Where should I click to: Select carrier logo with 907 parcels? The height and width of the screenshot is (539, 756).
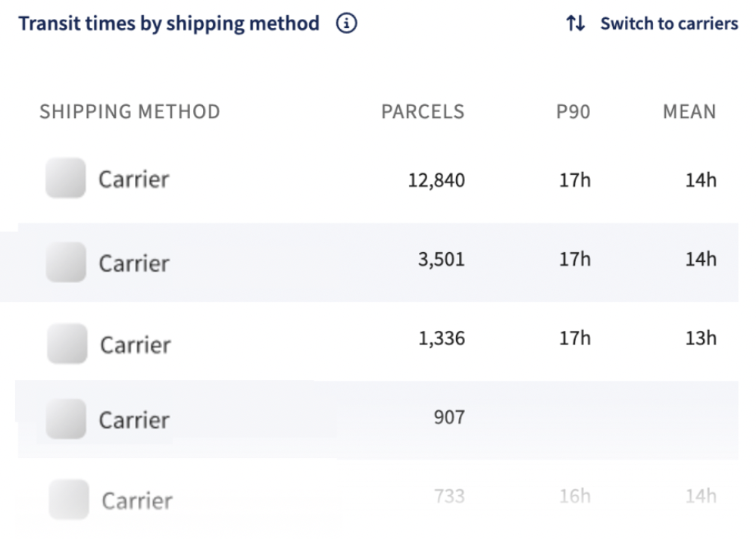pos(66,419)
